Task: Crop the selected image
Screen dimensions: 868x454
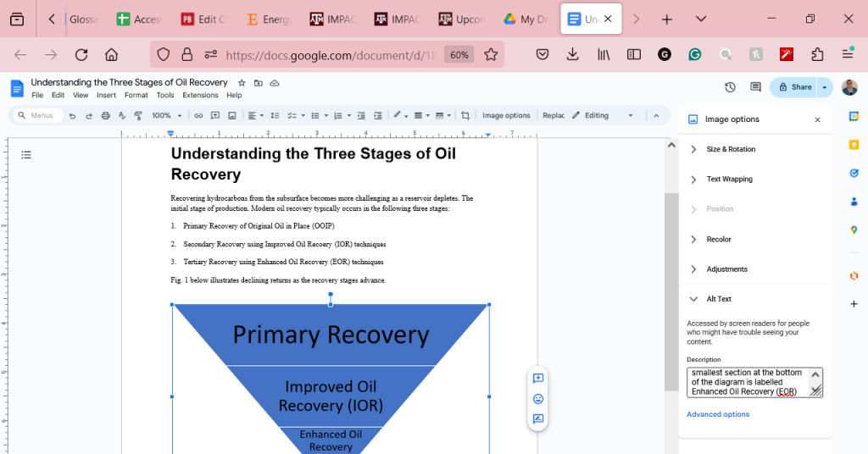Action: click(465, 115)
